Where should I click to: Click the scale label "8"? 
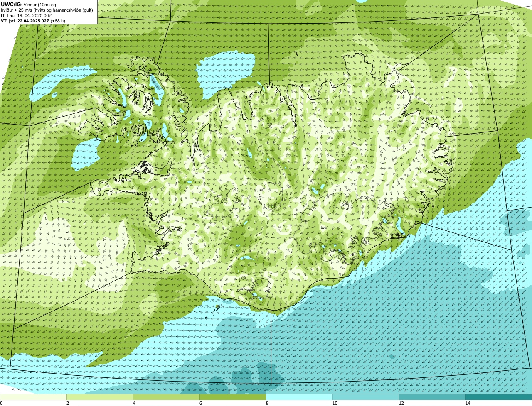tap(267, 403)
